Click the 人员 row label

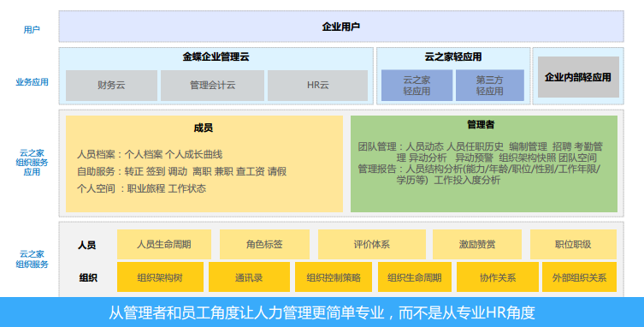pos(87,245)
